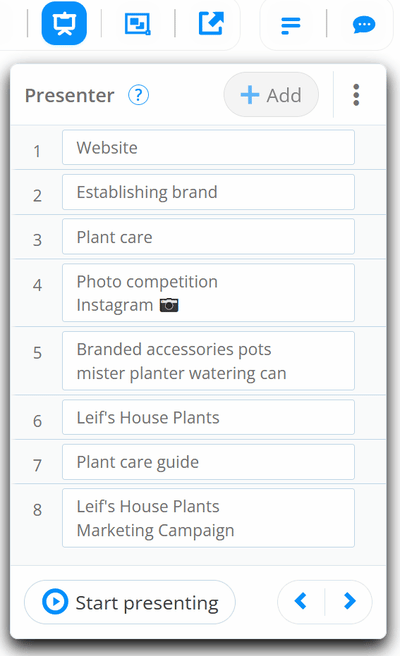The image size is (400, 656).
Task: Click the Presenter help question mark
Action: [x=138, y=95]
